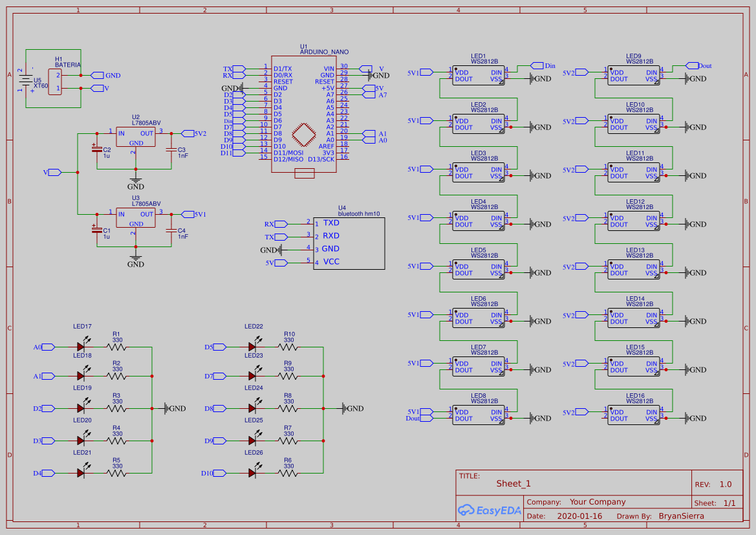The height and width of the screenshot is (535, 756).
Task: Select the L7805ABV regulator U2
Action: (x=136, y=136)
